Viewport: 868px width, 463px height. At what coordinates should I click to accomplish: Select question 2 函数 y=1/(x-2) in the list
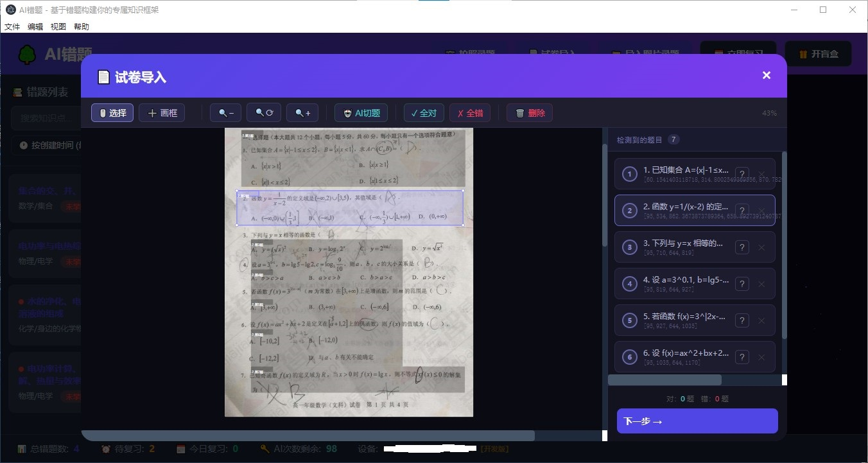(695, 211)
